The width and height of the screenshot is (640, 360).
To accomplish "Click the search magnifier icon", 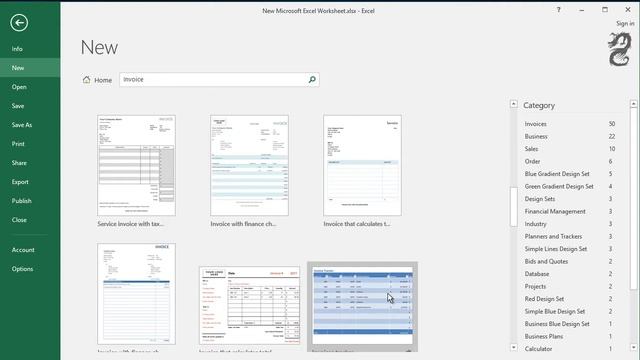I will (312, 80).
